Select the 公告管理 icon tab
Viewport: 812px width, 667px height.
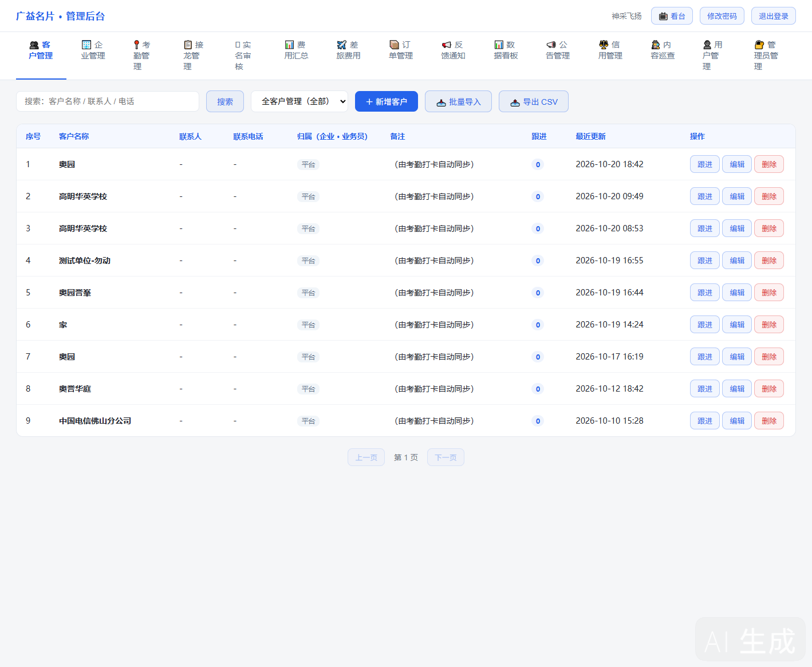coord(558,50)
